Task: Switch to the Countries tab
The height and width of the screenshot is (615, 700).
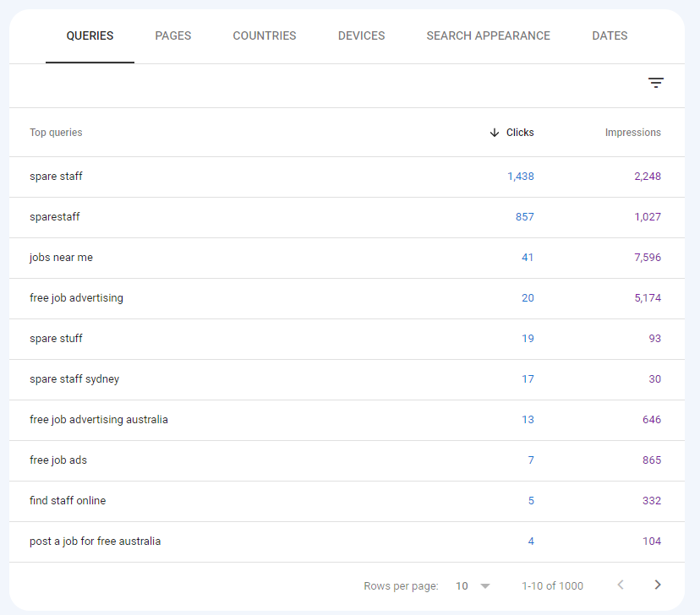Action: pos(265,35)
